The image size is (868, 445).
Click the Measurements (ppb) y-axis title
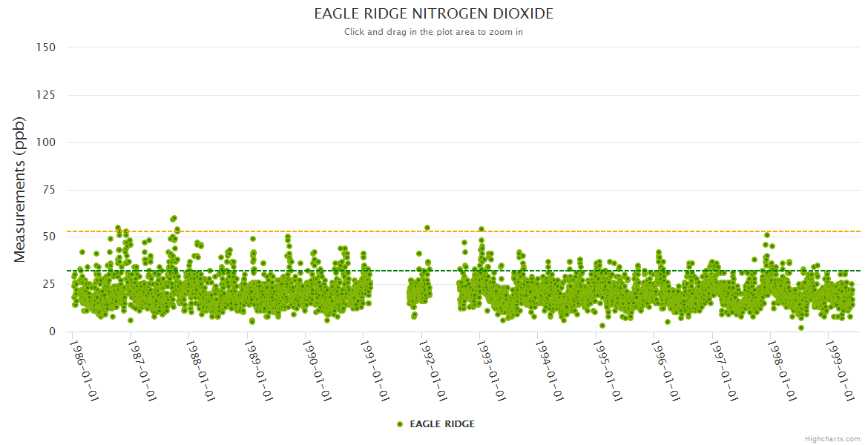click(x=20, y=189)
